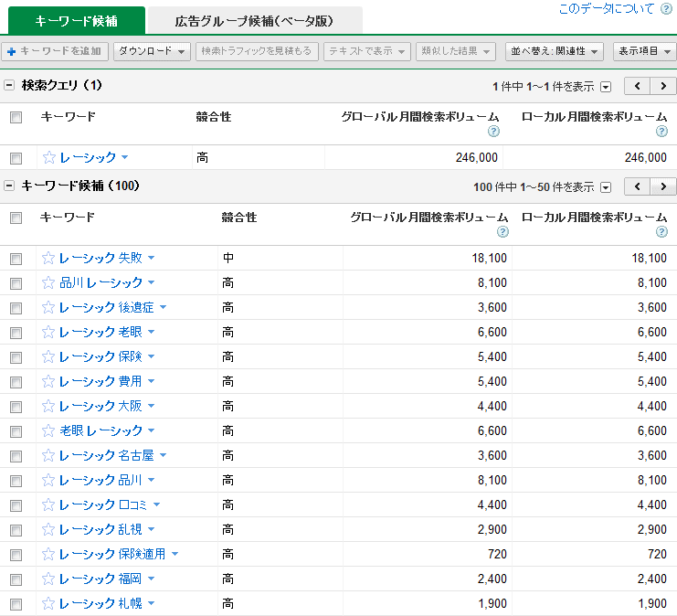Switch to 広告グループ候補 (ベータ版) tab
This screenshot has height=616, width=677.
coord(254,21)
